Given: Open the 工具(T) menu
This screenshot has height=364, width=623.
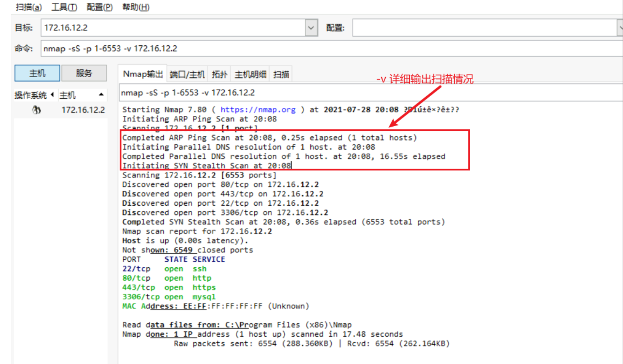Looking at the screenshot, I should [64, 7].
